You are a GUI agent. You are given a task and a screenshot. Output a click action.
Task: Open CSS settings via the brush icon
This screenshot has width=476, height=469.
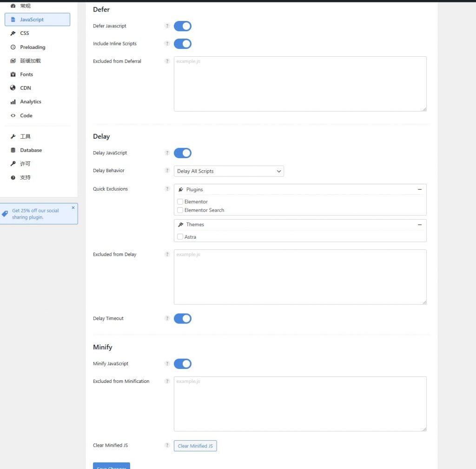(x=13, y=33)
